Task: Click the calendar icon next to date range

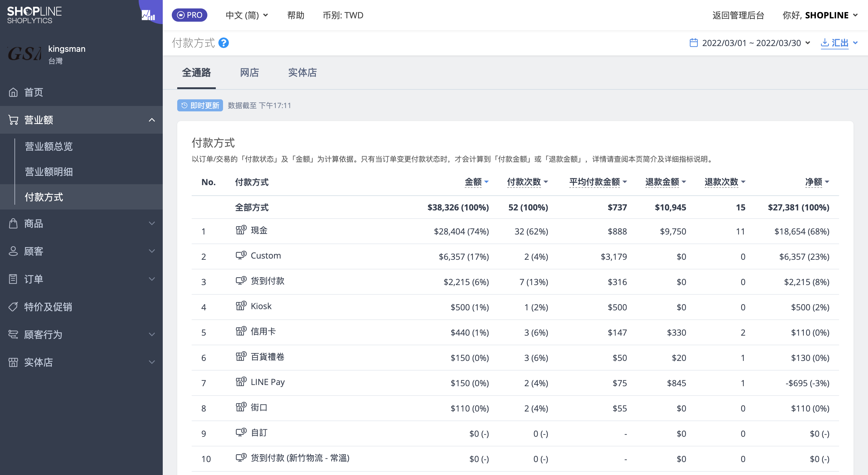Action: click(693, 43)
